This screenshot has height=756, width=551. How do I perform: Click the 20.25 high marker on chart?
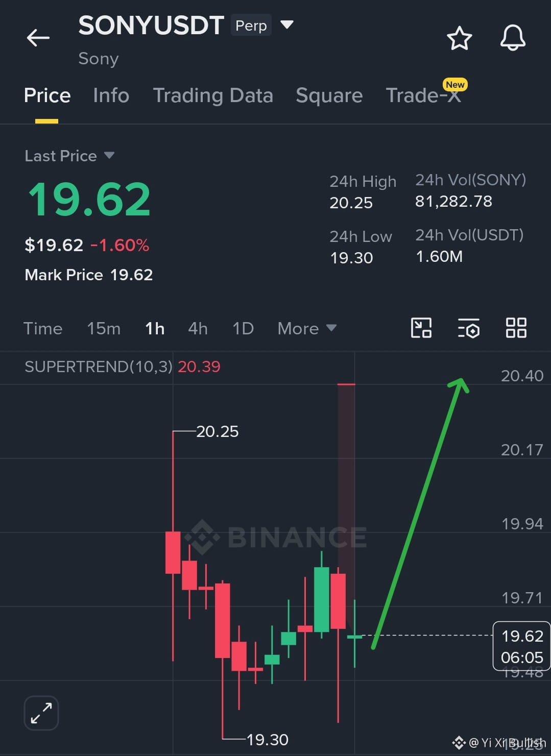[217, 431]
